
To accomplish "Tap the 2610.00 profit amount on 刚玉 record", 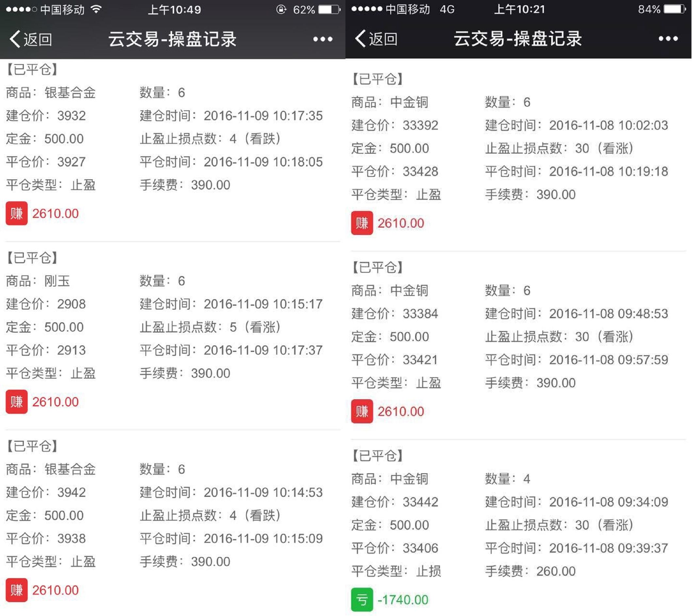I will click(x=55, y=402).
